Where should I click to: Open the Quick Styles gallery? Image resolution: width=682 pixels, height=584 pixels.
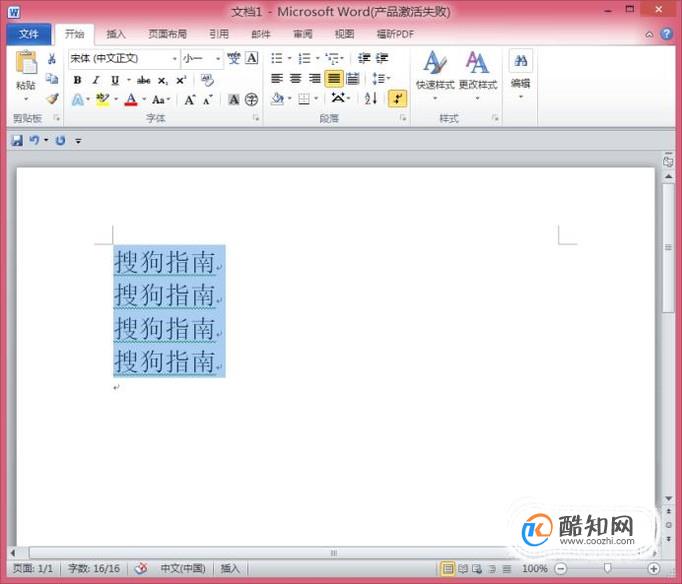click(435, 76)
